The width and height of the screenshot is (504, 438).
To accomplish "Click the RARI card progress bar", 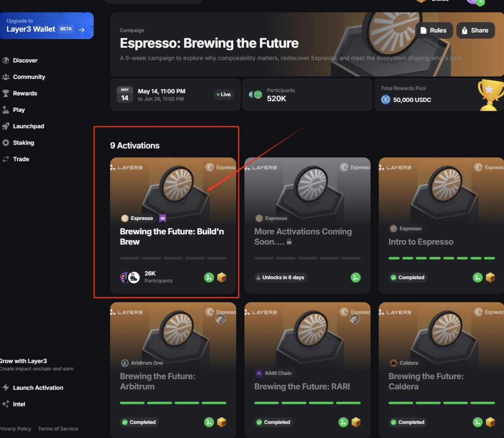I will [x=307, y=403].
